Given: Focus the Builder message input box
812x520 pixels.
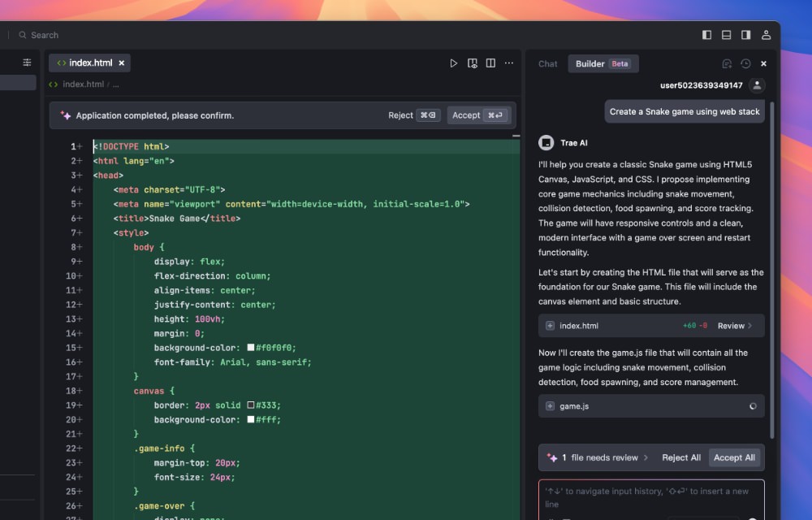Looking at the screenshot, I should coord(650,496).
